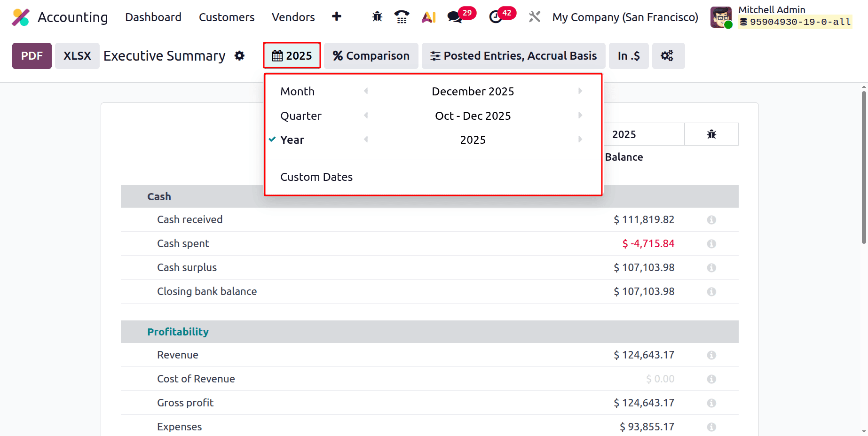
Task: Open the activities clock icon showing 42
Action: 497,18
